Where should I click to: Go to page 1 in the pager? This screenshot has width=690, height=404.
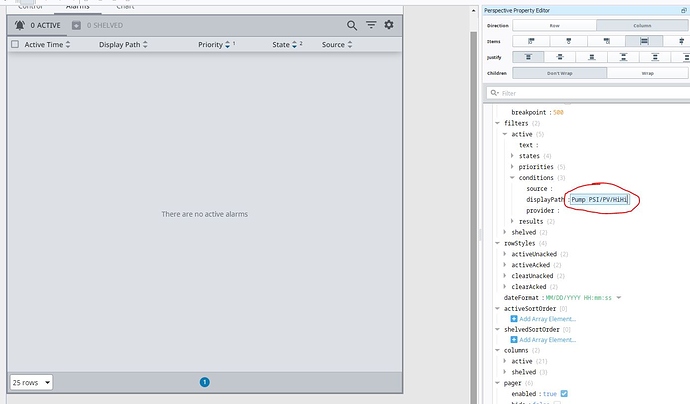point(205,382)
